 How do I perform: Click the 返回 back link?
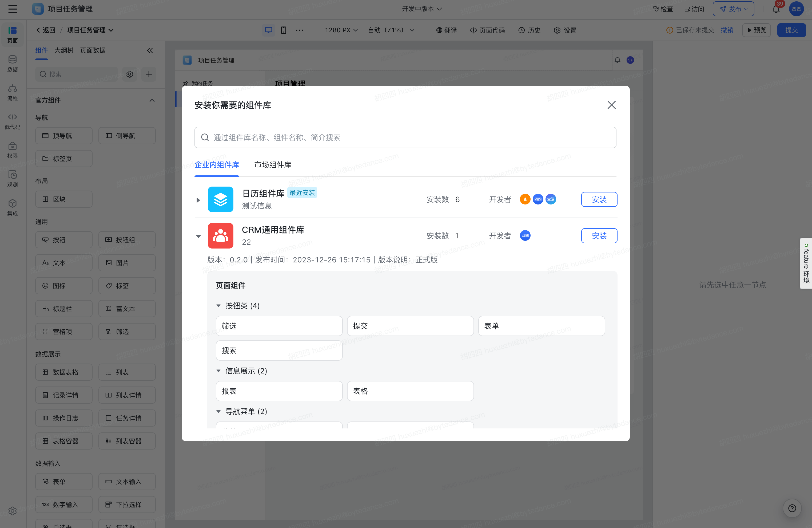(x=46, y=30)
